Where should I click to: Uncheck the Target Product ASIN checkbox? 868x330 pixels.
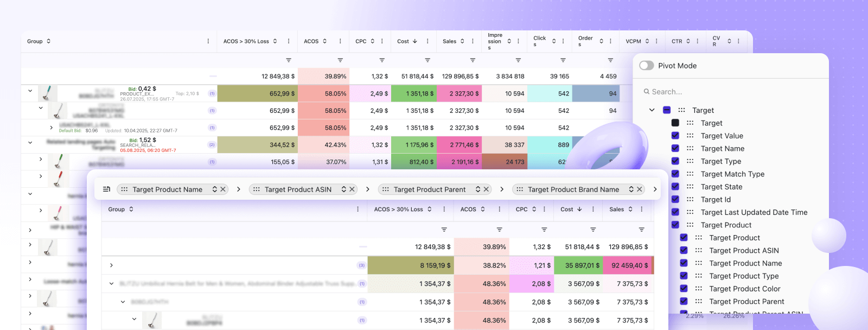click(x=684, y=250)
